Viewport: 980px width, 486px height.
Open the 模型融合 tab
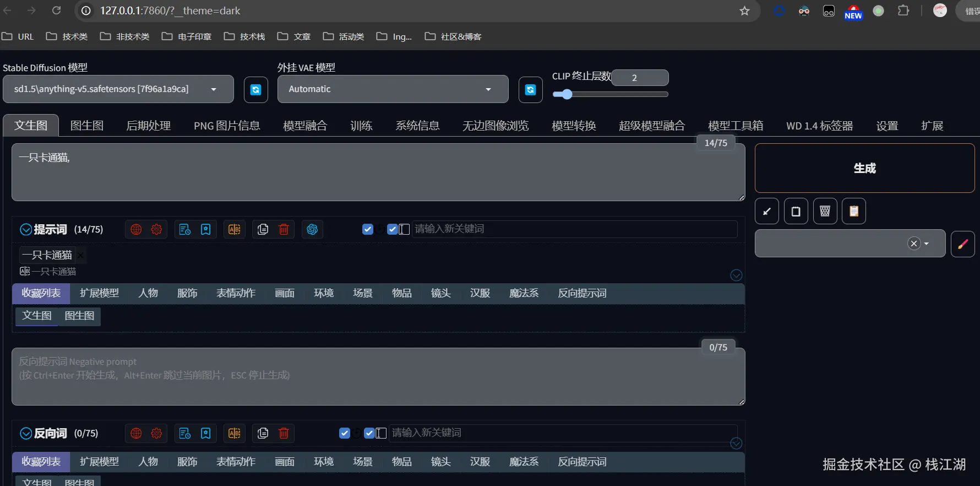click(x=305, y=126)
